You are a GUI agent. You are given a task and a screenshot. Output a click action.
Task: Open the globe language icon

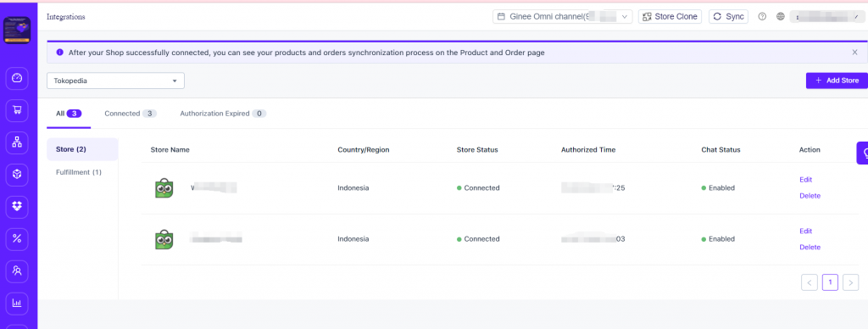point(781,17)
